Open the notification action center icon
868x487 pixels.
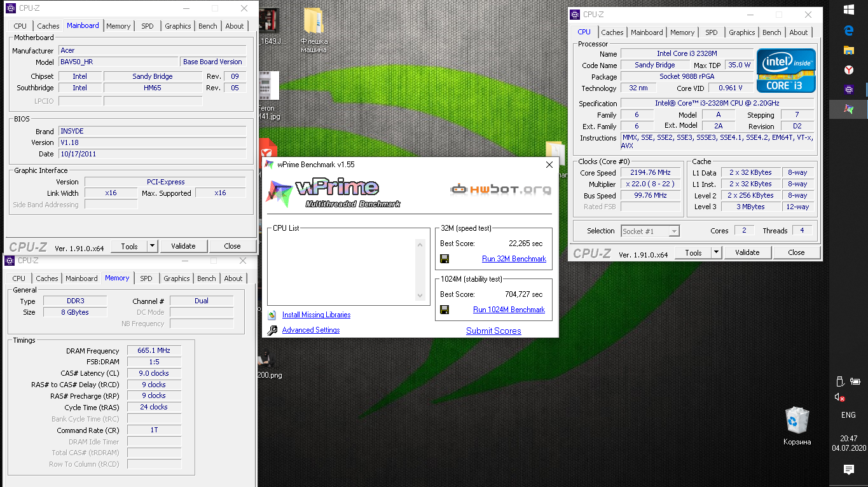pyautogui.click(x=848, y=470)
